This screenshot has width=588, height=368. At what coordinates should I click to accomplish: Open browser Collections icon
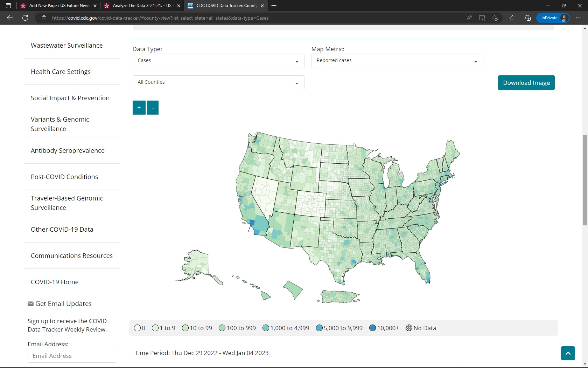528,18
